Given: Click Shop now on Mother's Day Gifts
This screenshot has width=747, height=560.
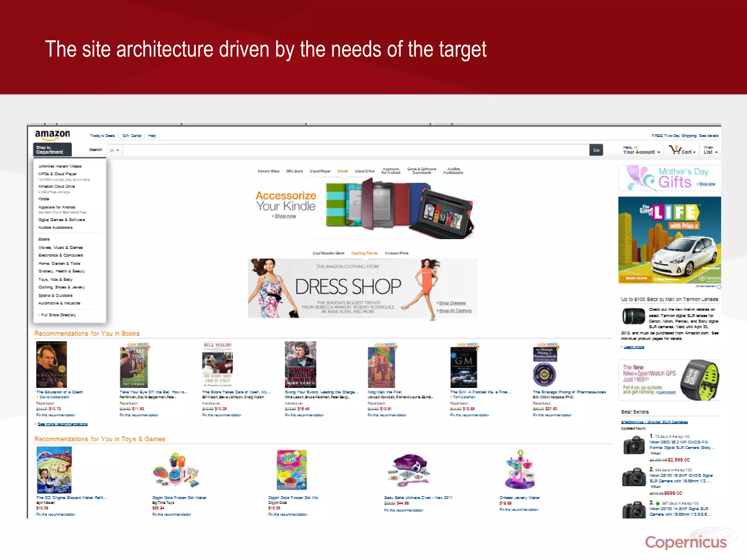Looking at the screenshot, I should (x=707, y=184).
